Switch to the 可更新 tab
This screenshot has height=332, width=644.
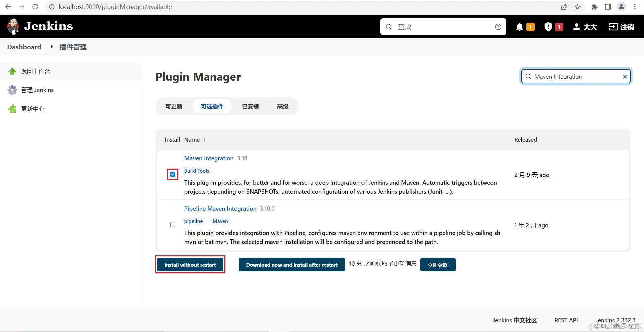coord(174,106)
